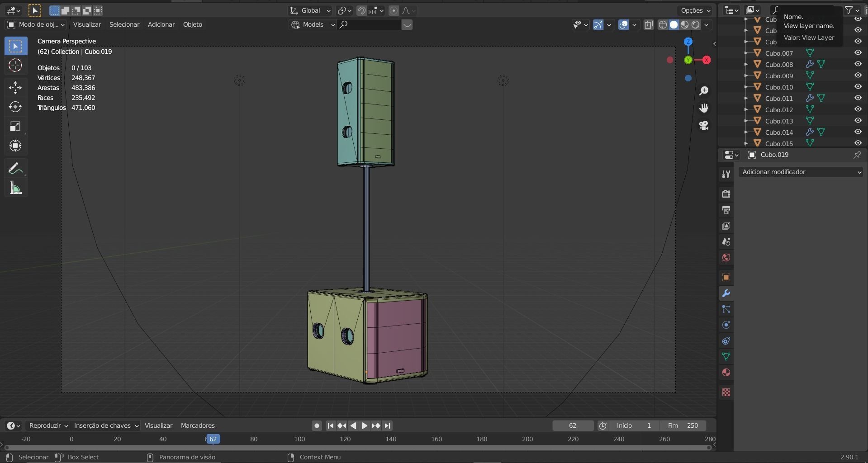The height and width of the screenshot is (463, 868).
Task: Select the Move tool
Action: [x=15, y=87]
